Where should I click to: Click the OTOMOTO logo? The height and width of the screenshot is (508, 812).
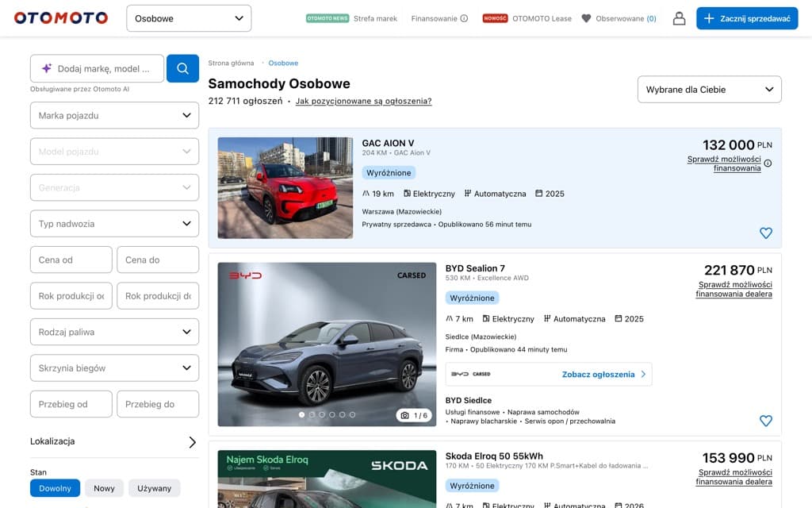(x=59, y=17)
